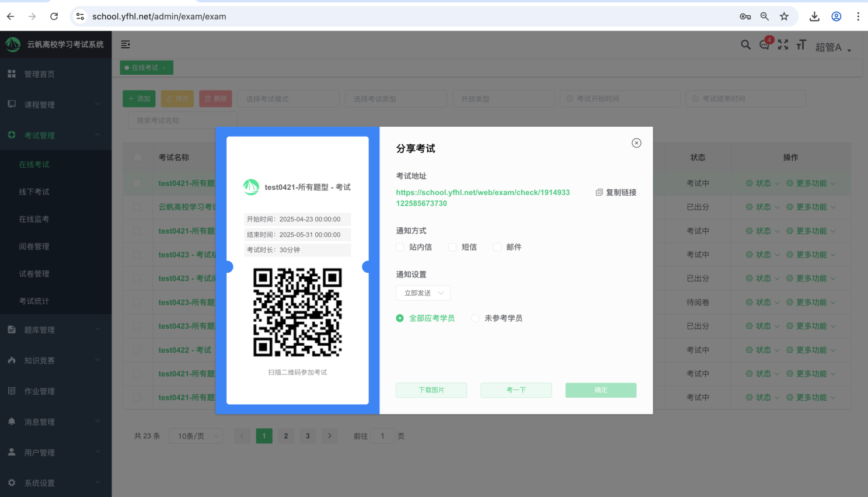The height and width of the screenshot is (497, 868).
Task: Check the row checkbox for 云帆高校学习考试
Action: (x=137, y=207)
